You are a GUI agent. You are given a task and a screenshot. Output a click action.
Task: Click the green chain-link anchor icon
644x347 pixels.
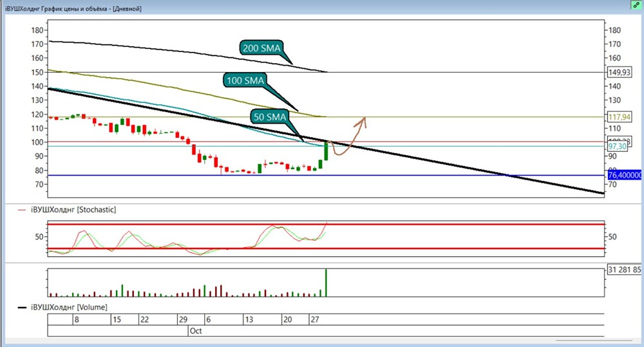[636, 5]
